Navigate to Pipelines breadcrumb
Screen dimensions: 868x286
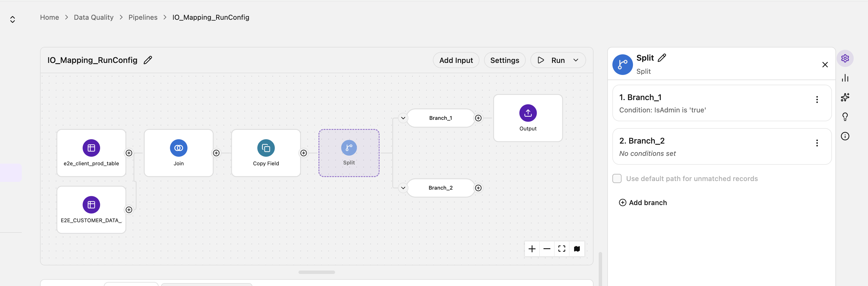[143, 17]
